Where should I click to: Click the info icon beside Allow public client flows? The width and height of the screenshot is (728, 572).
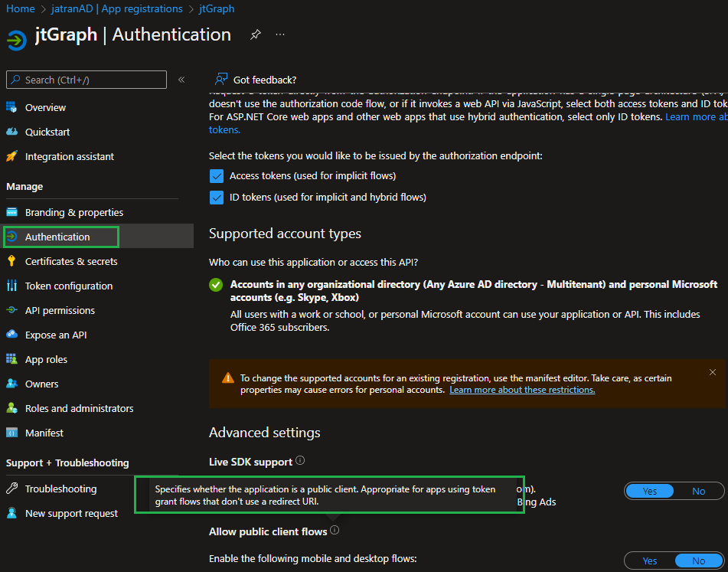pyautogui.click(x=334, y=530)
